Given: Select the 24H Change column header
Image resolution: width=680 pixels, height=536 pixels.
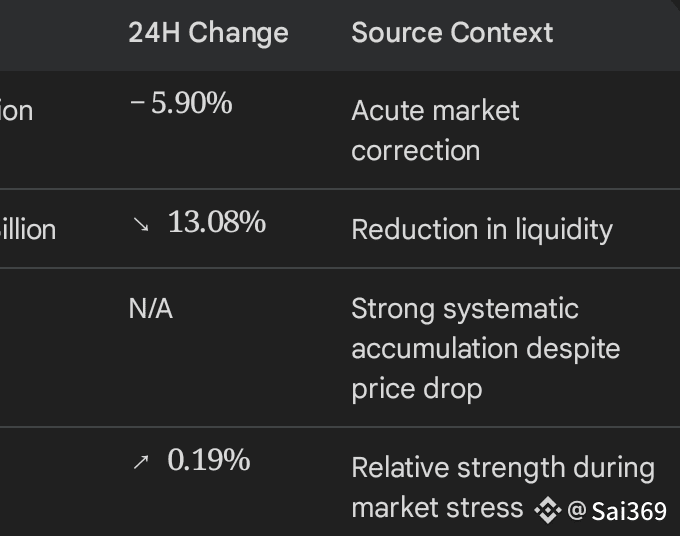Looking at the screenshot, I should point(208,32).
